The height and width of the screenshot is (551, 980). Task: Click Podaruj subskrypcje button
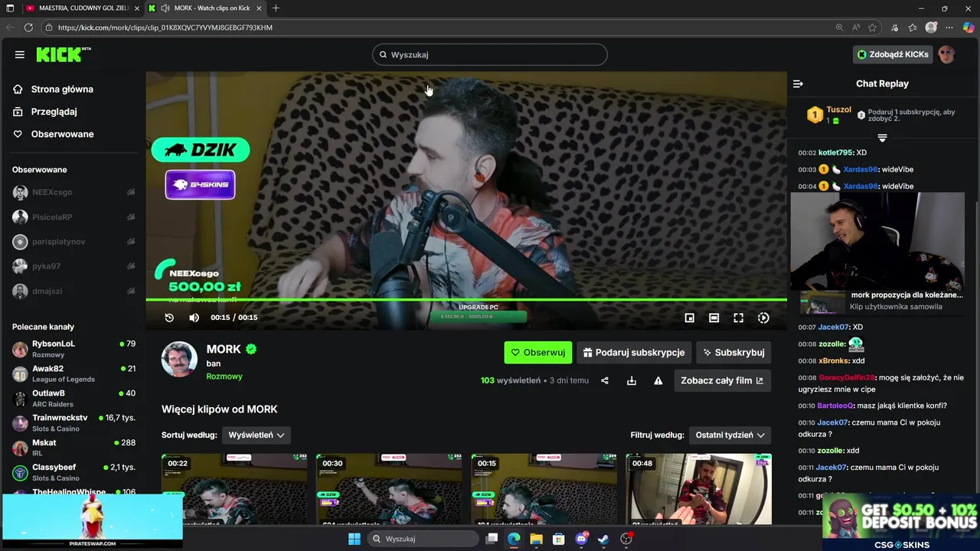tap(634, 353)
